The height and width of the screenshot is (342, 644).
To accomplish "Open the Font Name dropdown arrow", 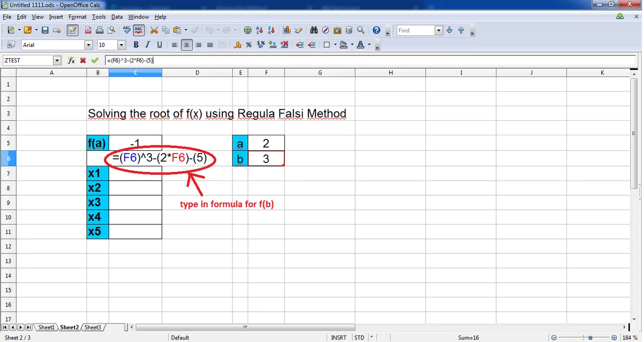I will [89, 45].
